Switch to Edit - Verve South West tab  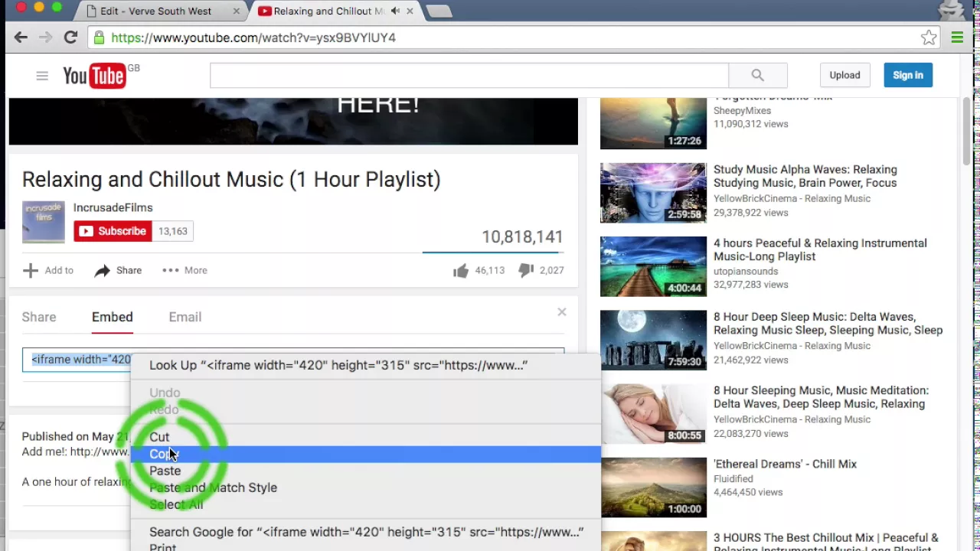tap(156, 11)
